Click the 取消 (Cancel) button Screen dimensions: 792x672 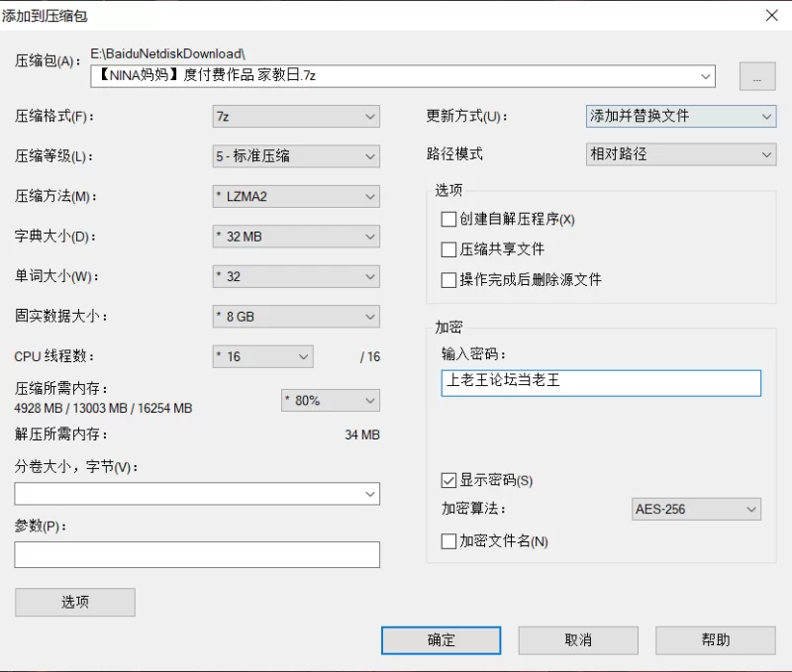(578, 640)
